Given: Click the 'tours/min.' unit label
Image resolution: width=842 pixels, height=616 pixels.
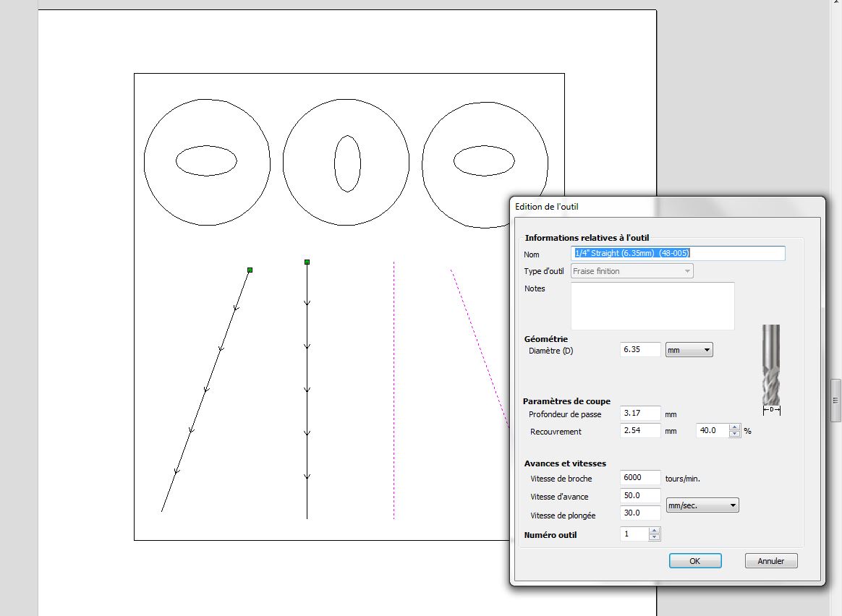Looking at the screenshot, I should click(683, 479).
